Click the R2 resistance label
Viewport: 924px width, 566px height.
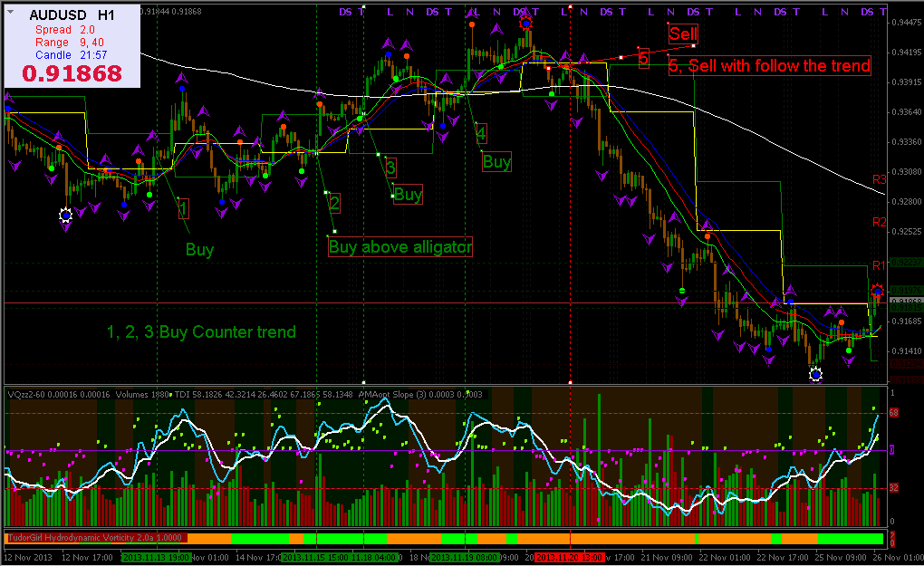tap(880, 222)
